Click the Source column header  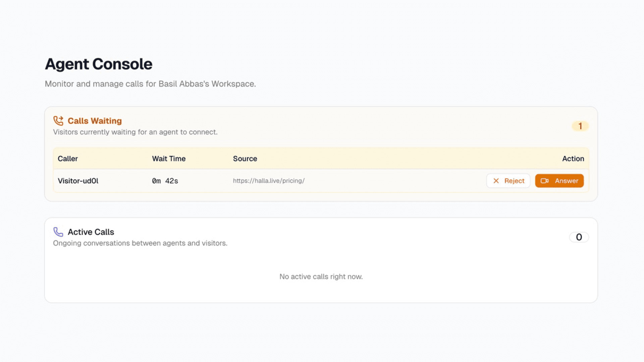coord(245,159)
